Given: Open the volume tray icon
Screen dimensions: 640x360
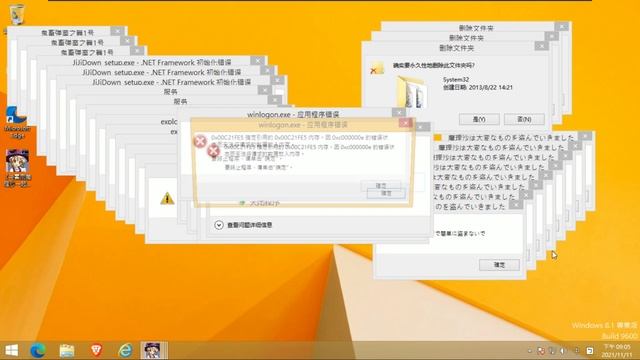Looking at the screenshot, I should [563, 351].
